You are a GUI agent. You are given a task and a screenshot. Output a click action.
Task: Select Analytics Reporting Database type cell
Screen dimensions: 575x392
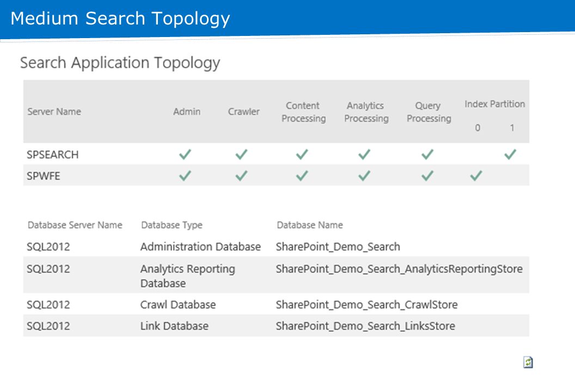coord(188,275)
